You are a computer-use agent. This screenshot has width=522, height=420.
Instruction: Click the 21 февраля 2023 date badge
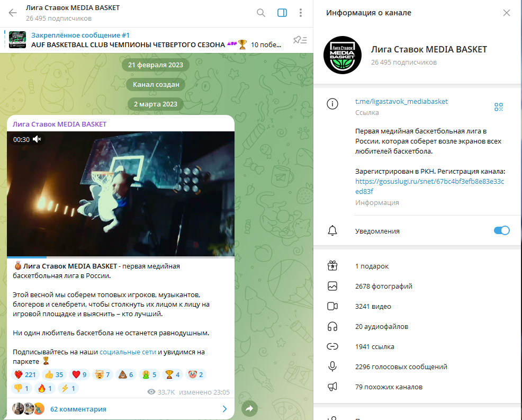156,65
